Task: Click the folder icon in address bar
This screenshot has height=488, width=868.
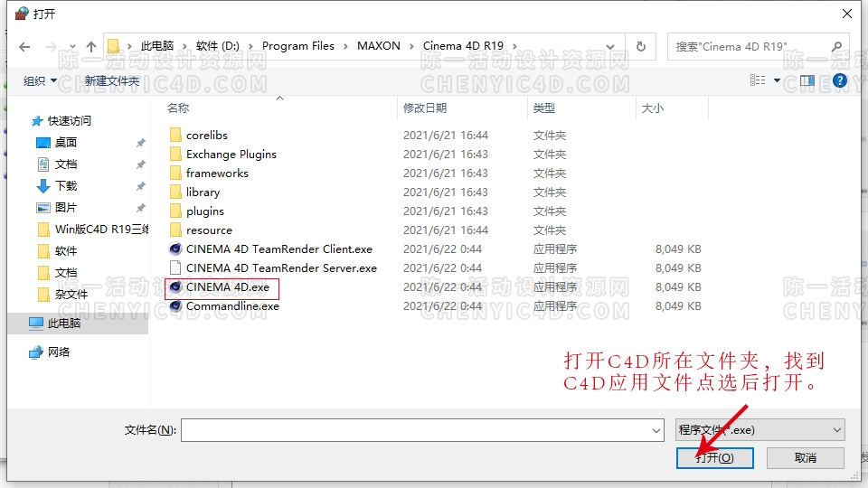Action: [114, 46]
